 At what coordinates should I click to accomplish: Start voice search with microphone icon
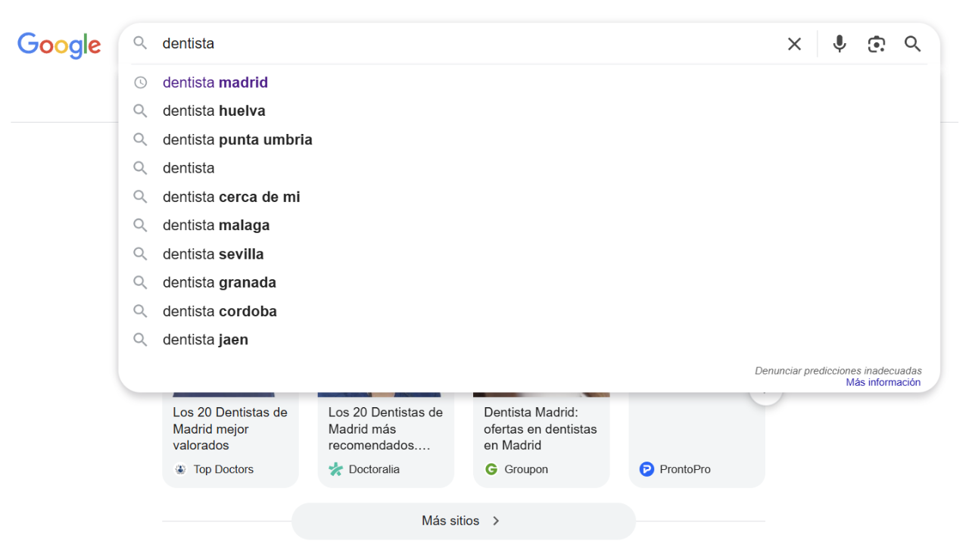coord(839,44)
